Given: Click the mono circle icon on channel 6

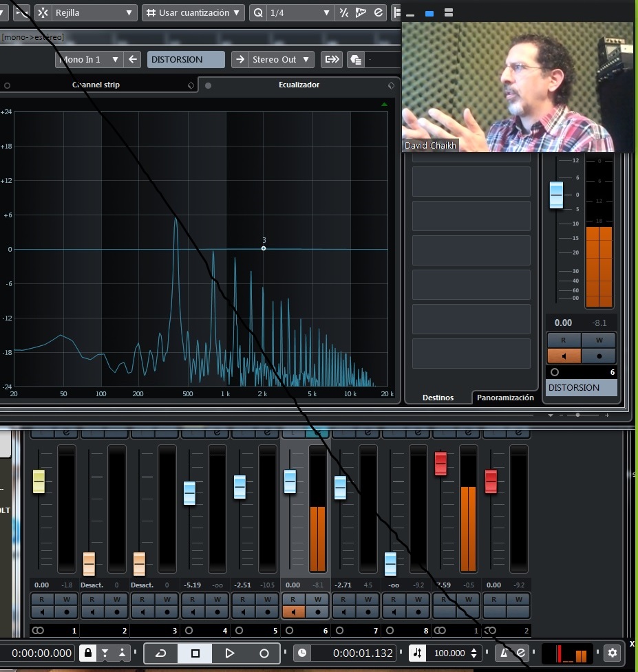Looking at the screenshot, I should [x=290, y=631].
